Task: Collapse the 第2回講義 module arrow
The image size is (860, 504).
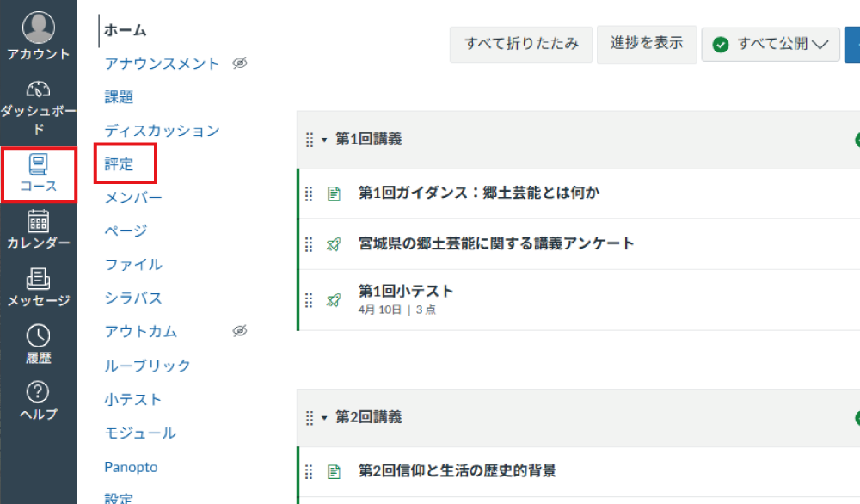Action: pos(322,417)
